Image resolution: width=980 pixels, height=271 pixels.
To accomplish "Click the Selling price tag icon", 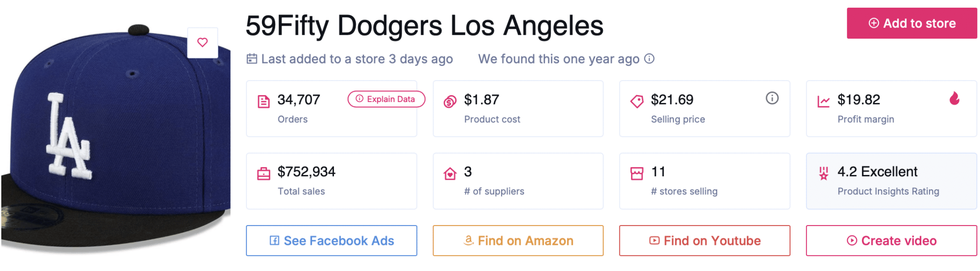I will [x=637, y=102].
